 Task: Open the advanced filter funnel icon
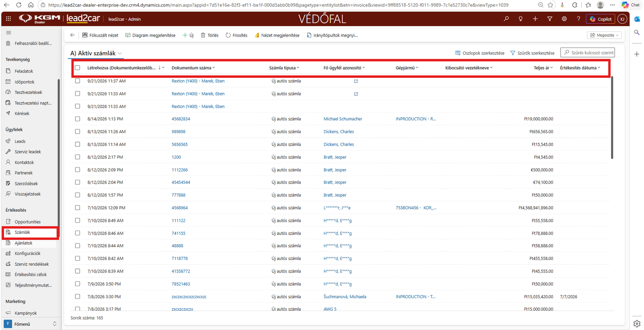[x=549, y=19]
